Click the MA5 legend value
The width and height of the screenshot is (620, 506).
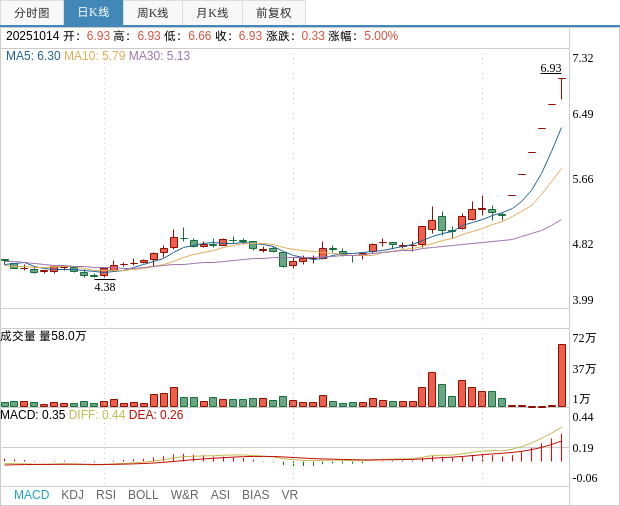[x=49, y=56]
